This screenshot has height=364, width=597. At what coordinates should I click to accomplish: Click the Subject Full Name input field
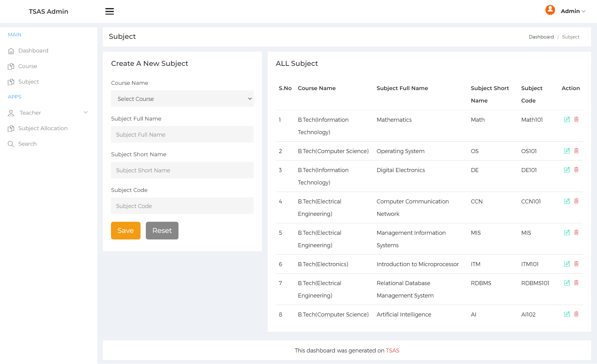tap(182, 134)
